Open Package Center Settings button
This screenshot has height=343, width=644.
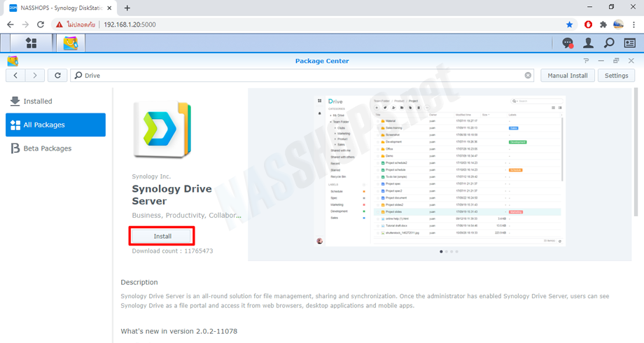(x=616, y=76)
